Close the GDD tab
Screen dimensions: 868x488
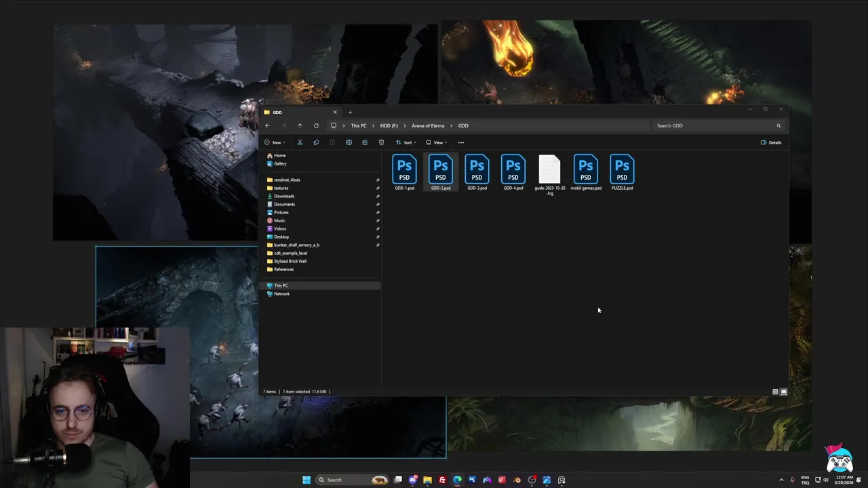[x=335, y=112]
